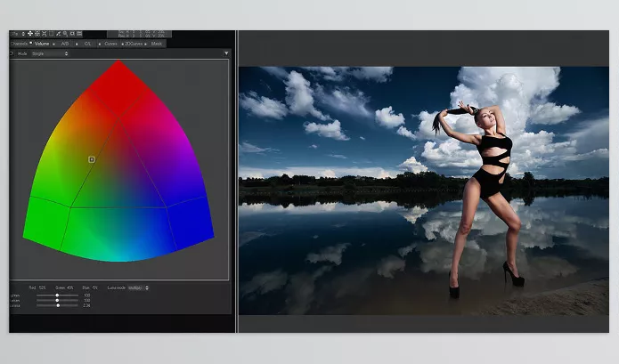Toggle the indicator dot before A/B tab
The image size is (619, 364).
coord(53,44)
